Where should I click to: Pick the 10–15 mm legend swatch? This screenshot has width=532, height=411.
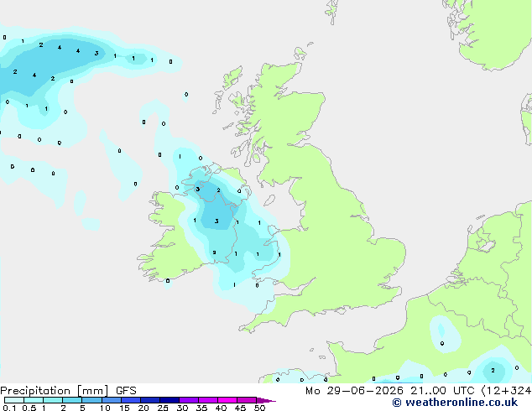point(112,400)
